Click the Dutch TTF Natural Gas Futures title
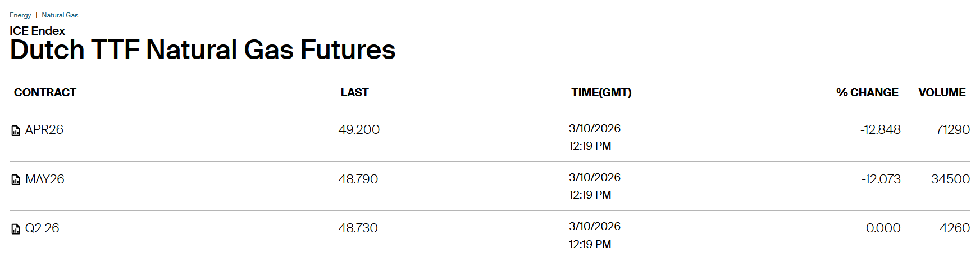The width and height of the screenshot is (980, 256). pyautogui.click(x=203, y=50)
